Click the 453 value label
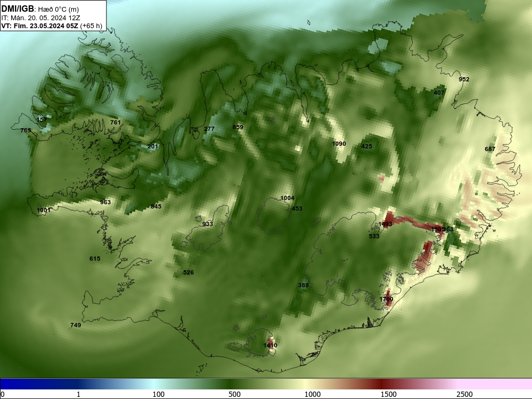Image resolution: width=532 pixels, height=399 pixels. click(297, 209)
